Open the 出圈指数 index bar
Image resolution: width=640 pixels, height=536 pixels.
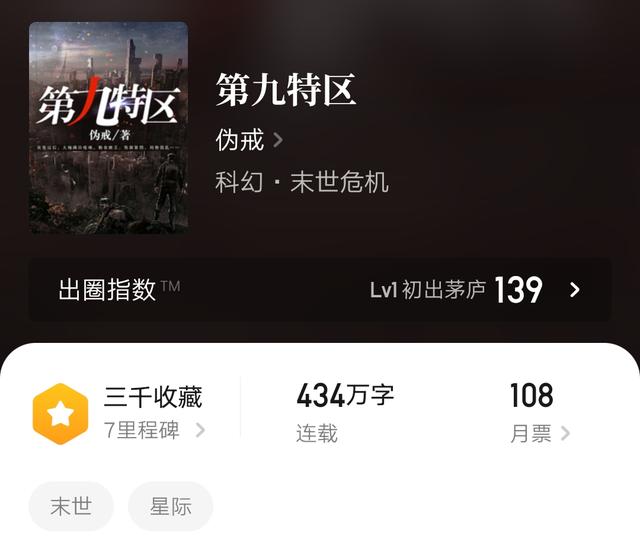tap(320, 289)
